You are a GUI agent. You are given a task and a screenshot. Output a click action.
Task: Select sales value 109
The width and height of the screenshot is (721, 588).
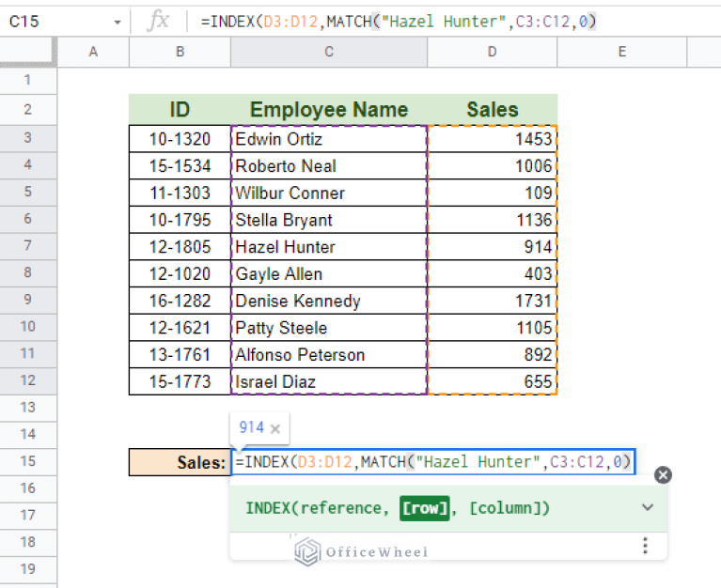[492, 193]
